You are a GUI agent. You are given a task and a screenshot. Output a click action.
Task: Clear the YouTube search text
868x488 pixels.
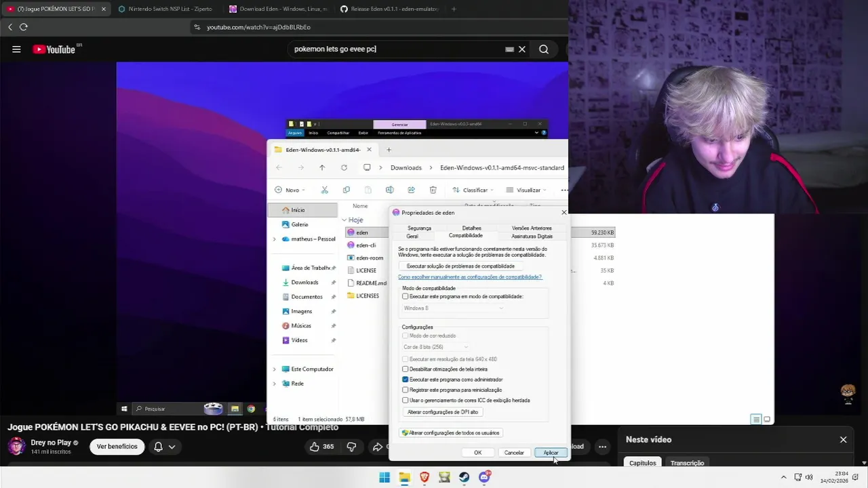coord(522,49)
